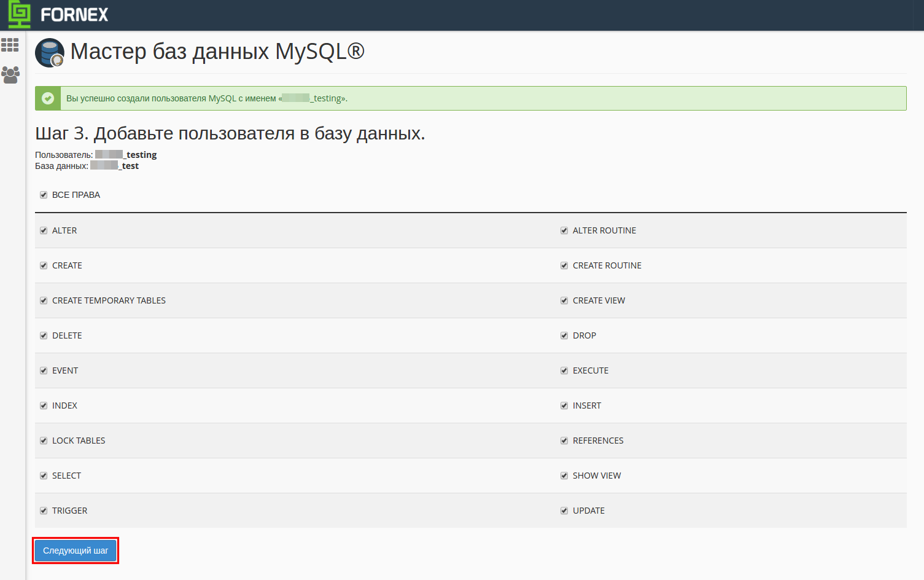Uncheck the UPDATE privilege
This screenshot has height=580, width=924.
(564, 511)
